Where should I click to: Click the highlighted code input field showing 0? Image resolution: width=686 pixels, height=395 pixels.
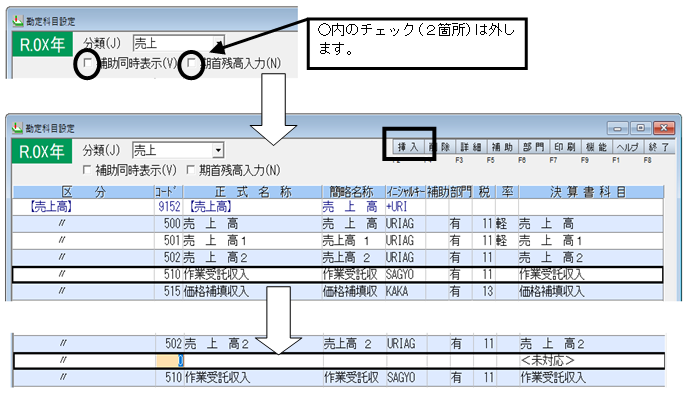pyautogui.click(x=170, y=360)
